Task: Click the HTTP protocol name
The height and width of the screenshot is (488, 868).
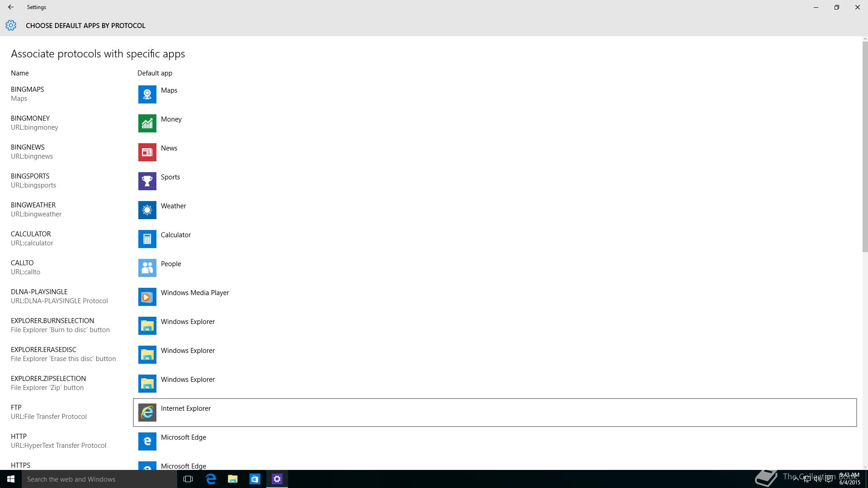Action: 19,436
